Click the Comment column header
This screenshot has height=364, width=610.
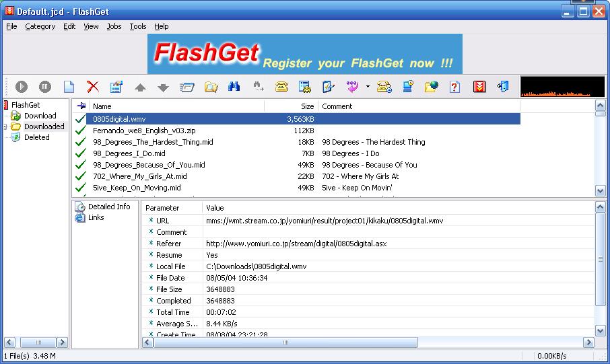[419, 106]
